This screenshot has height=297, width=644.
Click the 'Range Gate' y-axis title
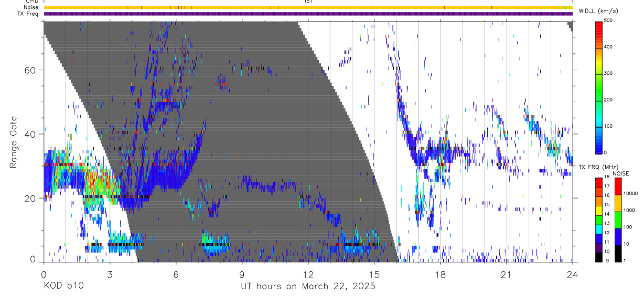coord(14,142)
